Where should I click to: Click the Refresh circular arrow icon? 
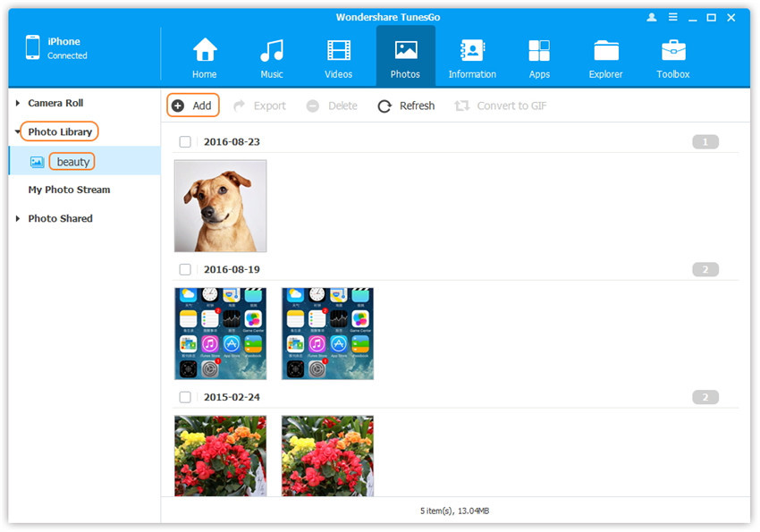point(384,106)
